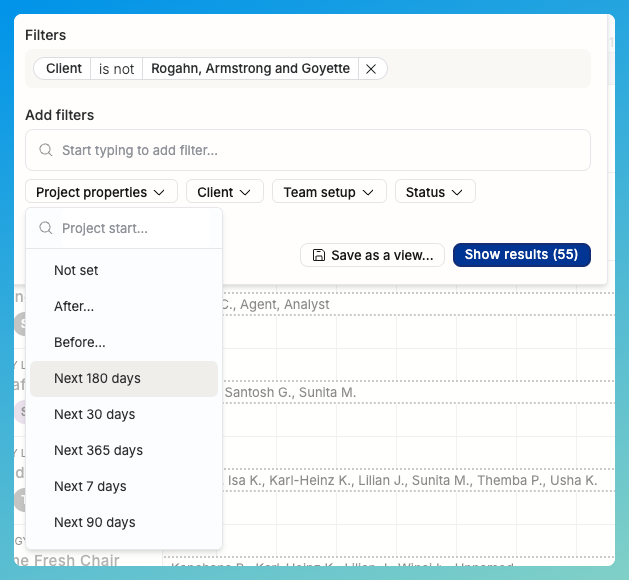Click magnifier icon in Project start search
This screenshot has height=580, width=629.
tap(45, 228)
